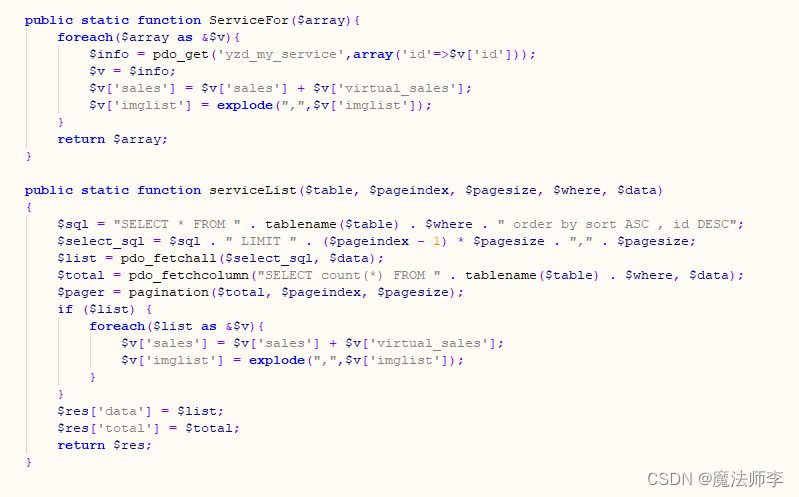Screen dimensions: 799x497
Task: Click the CSDN watermark text
Action: [715, 479]
